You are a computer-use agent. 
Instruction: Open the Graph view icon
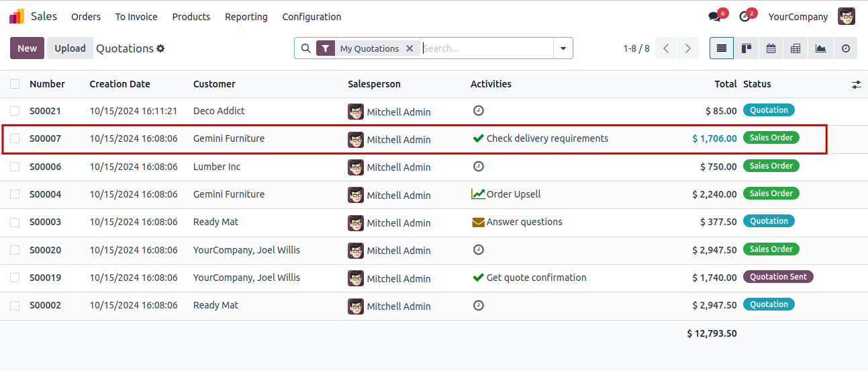(x=820, y=48)
